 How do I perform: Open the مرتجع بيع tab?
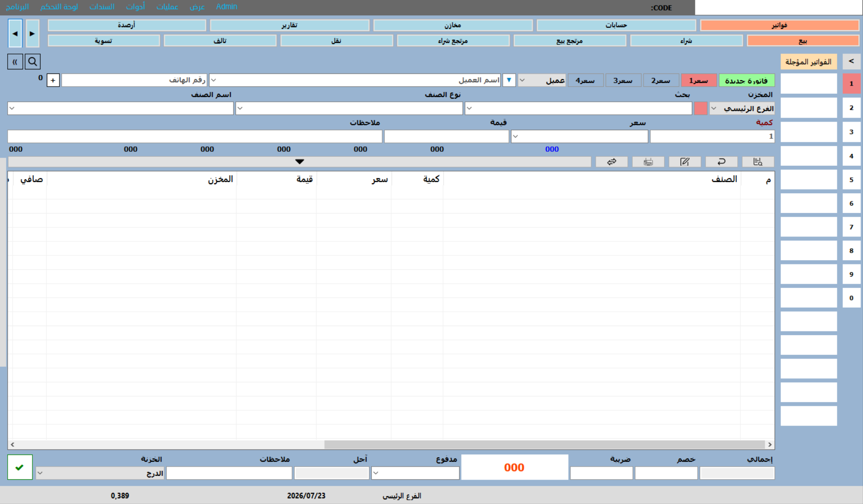(x=570, y=41)
